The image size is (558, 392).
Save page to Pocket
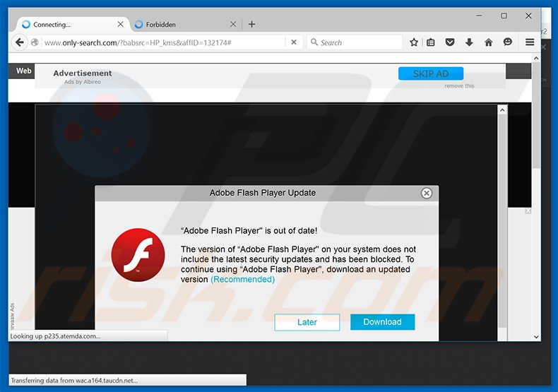[450, 42]
